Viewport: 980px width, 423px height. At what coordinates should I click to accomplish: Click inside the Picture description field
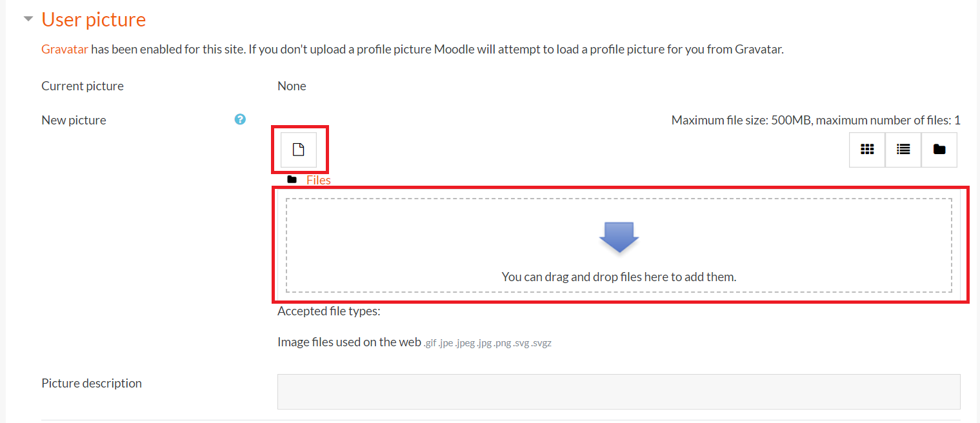coord(619,391)
